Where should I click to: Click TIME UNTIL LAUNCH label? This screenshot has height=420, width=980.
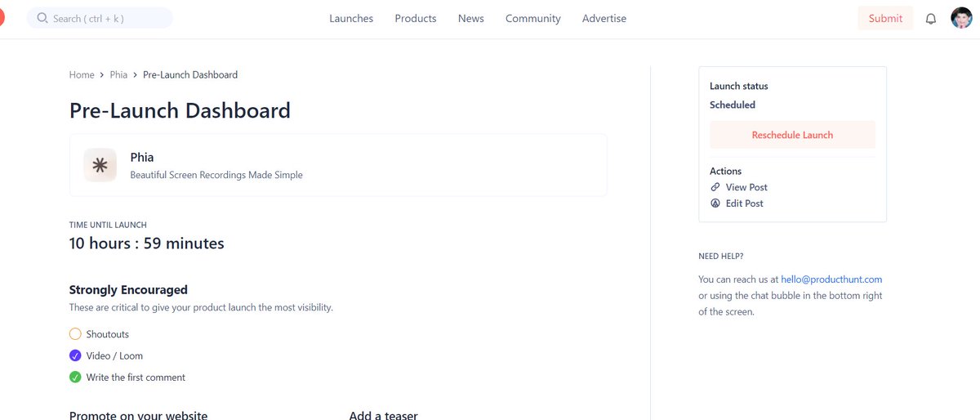coord(108,225)
